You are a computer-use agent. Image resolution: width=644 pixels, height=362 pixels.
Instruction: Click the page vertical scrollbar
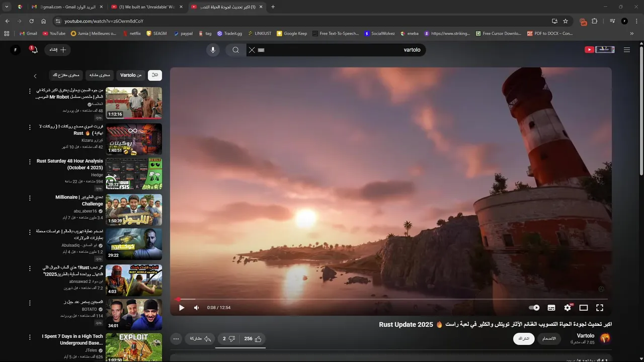641,111
